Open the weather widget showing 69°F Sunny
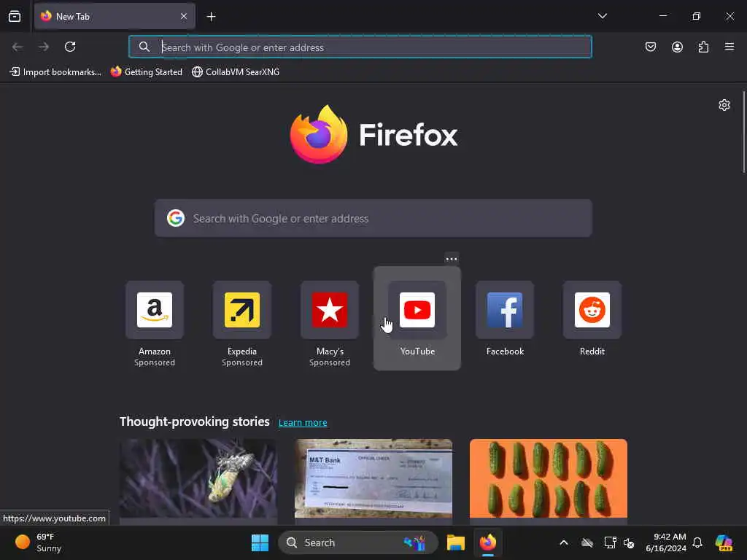 tap(39, 542)
